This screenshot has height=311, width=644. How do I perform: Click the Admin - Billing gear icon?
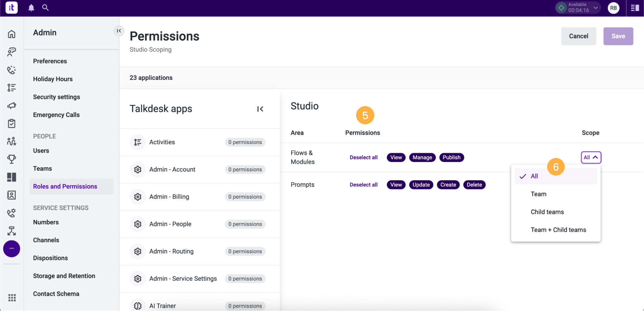point(138,197)
